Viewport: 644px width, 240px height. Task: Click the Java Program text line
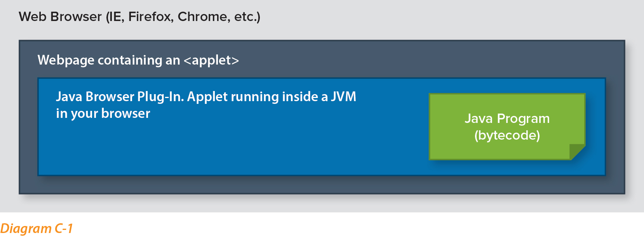507,118
